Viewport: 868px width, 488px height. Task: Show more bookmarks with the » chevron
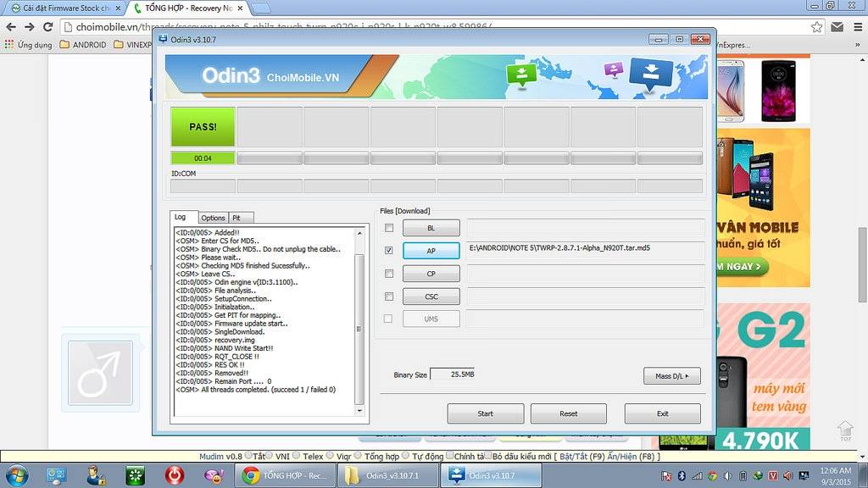(x=858, y=45)
